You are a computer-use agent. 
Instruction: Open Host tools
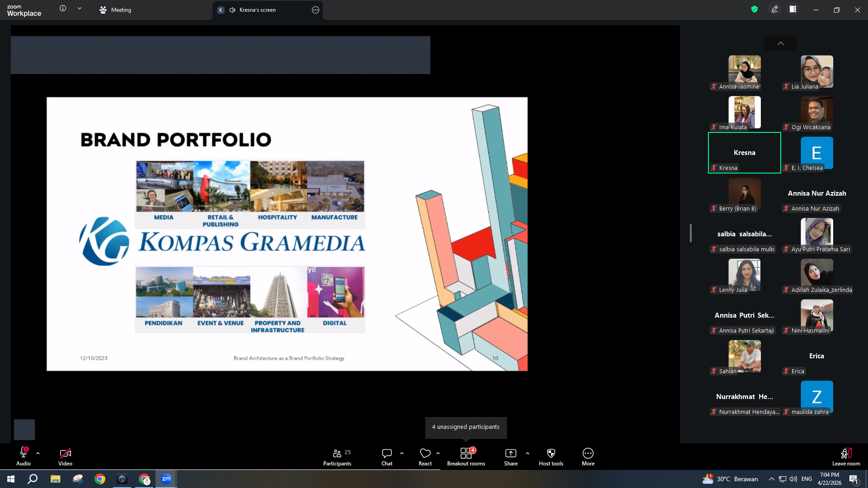point(551,456)
